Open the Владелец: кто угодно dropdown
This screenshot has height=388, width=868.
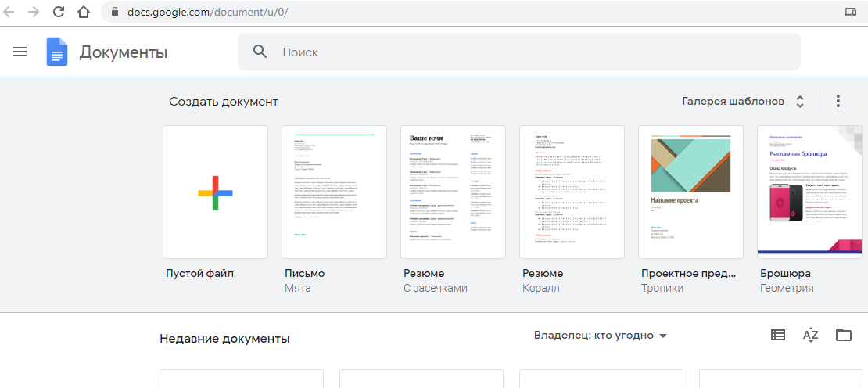pyautogui.click(x=600, y=336)
